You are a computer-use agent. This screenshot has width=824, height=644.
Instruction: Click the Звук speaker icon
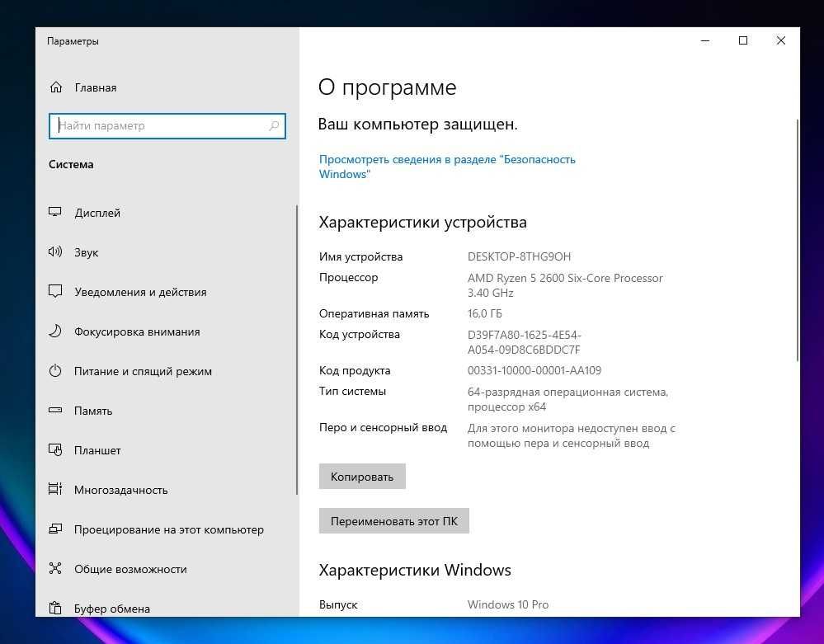tap(55, 251)
